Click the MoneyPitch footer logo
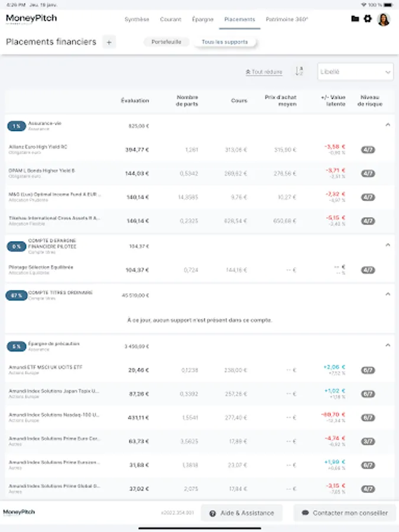399x532 pixels. (x=19, y=512)
